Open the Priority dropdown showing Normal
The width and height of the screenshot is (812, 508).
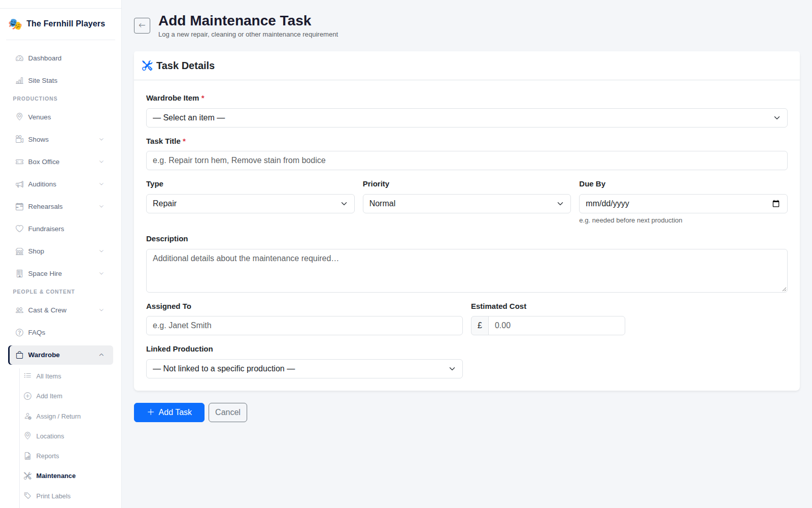pyautogui.click(x=467, y=204)
